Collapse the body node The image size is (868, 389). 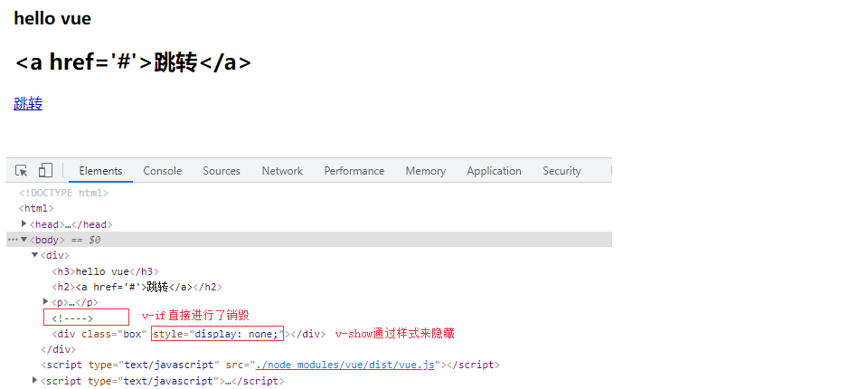(24, 240)
